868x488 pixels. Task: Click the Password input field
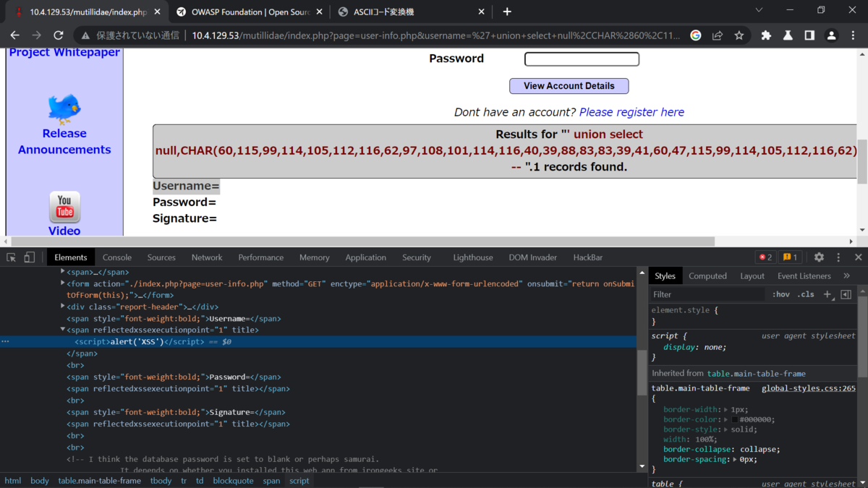coord(582,59)
